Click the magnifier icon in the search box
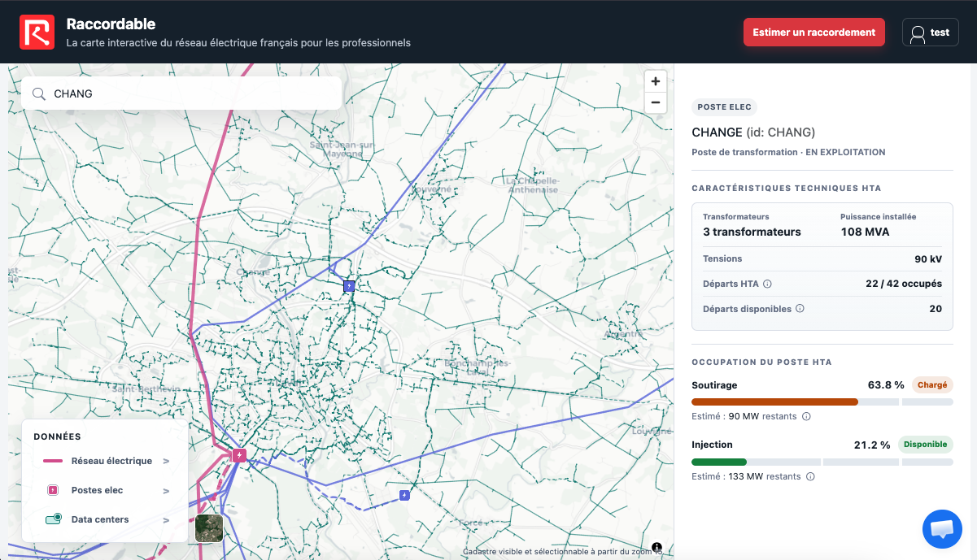The width and height of the screenshot is (977, 560). (x=38, y=93)
